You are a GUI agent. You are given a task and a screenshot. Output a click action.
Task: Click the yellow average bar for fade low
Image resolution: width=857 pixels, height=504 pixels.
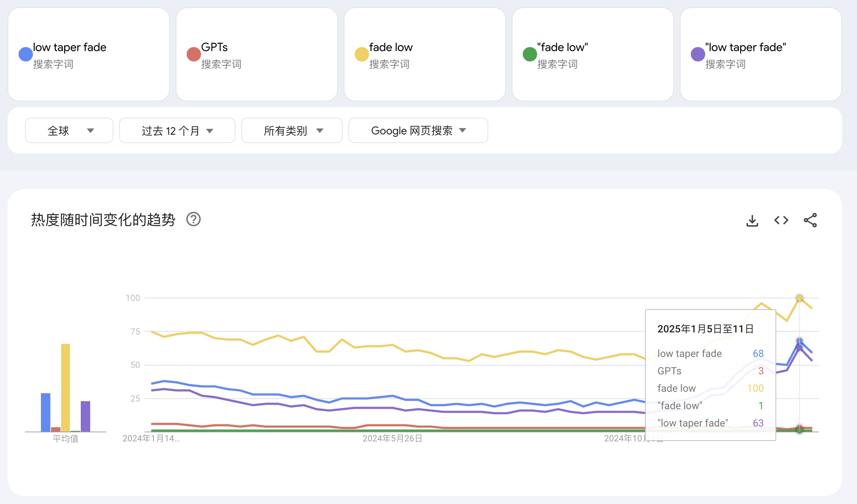(66, 387)
